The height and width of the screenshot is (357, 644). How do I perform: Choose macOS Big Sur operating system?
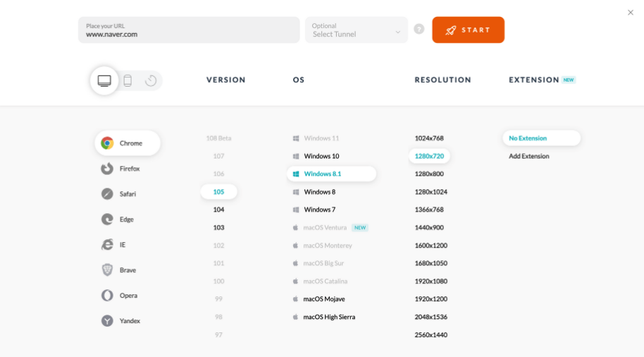[x=318, y=263]
